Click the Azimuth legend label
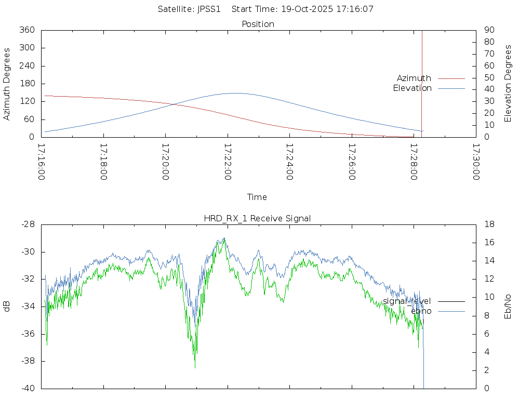 point(414,78)
